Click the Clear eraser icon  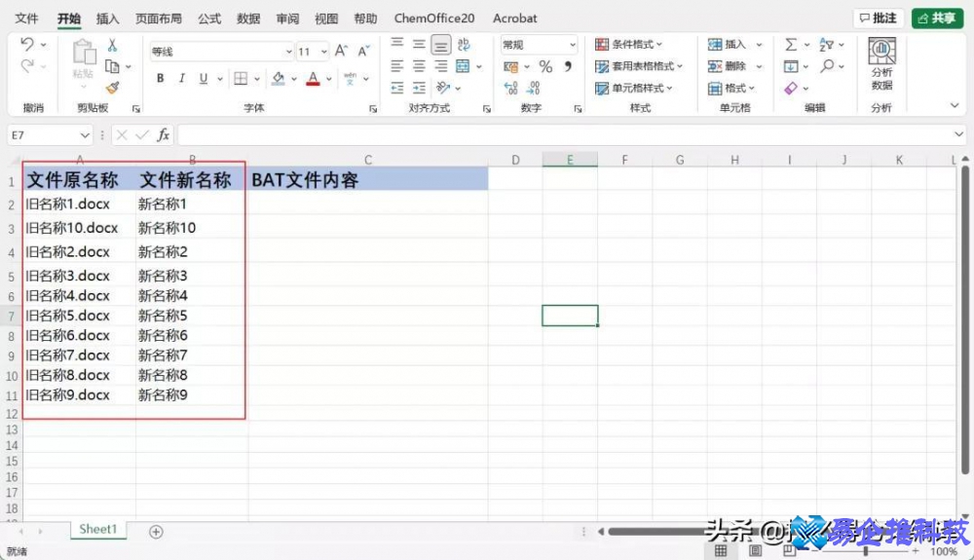pyautogui.click(x=791, y=88)
